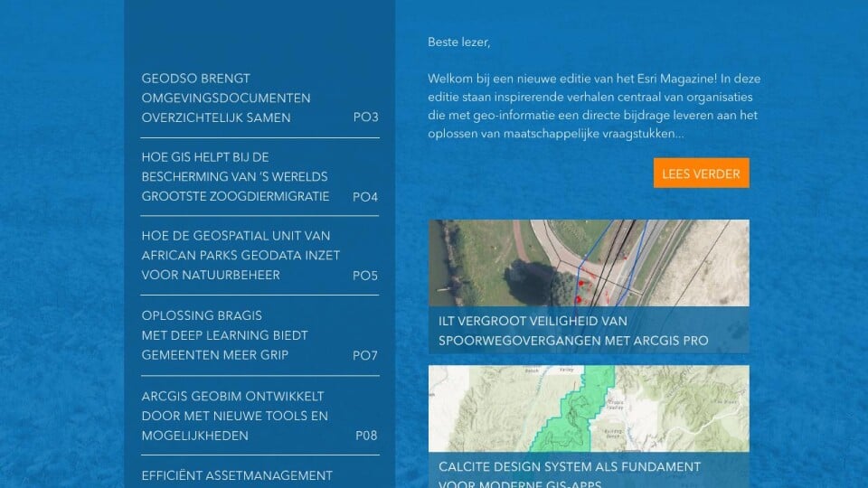Screen dimensions: 868x488
Task: Open the ArcGIS GeoBIM article
Action: (233, 416)
